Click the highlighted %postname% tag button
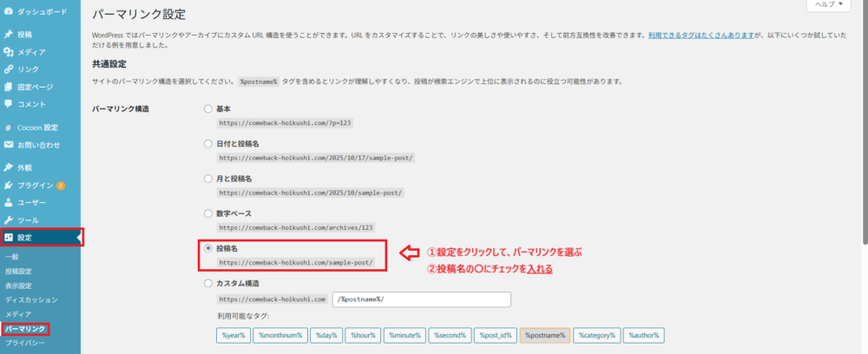 pos(544,335)
